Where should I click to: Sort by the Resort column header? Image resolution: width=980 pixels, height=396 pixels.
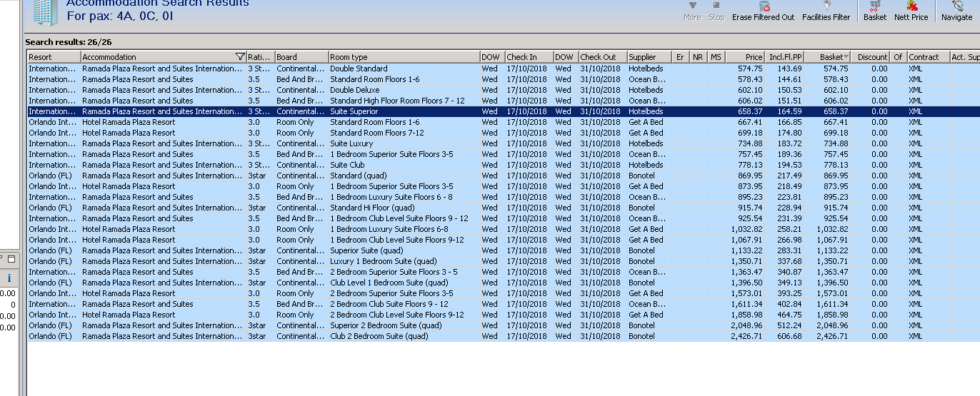tap(54, 57)
